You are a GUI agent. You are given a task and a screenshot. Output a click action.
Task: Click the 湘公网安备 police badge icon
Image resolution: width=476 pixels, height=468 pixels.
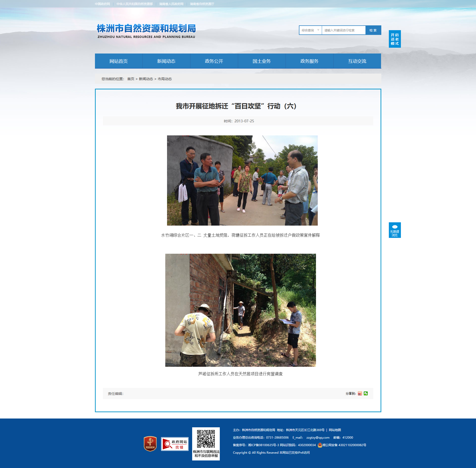tap(320, 445)
